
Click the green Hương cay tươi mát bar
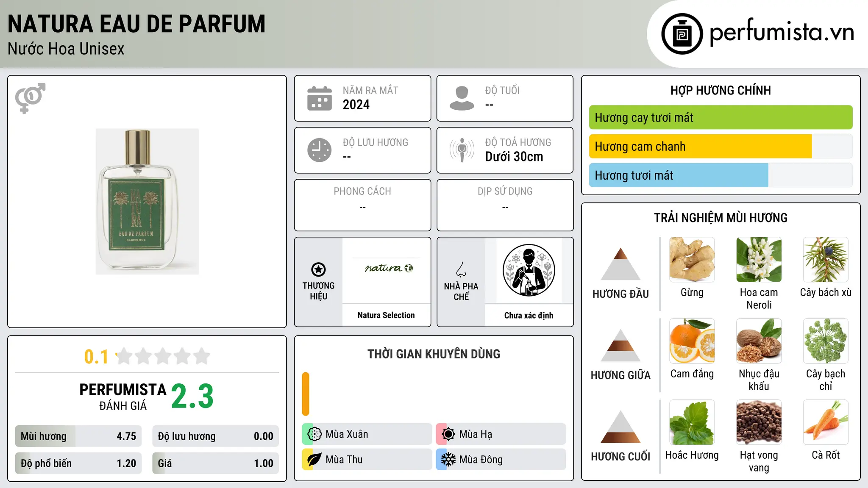click(x=721, y=117)
